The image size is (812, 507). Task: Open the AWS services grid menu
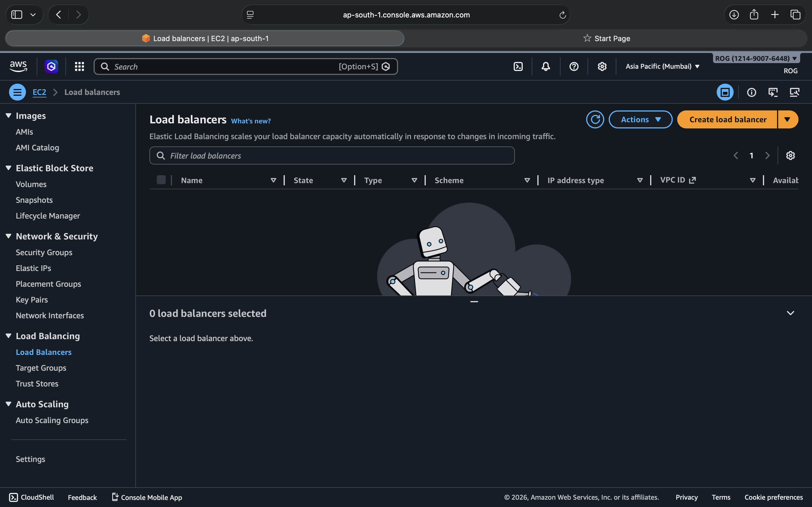pos(79,66)
